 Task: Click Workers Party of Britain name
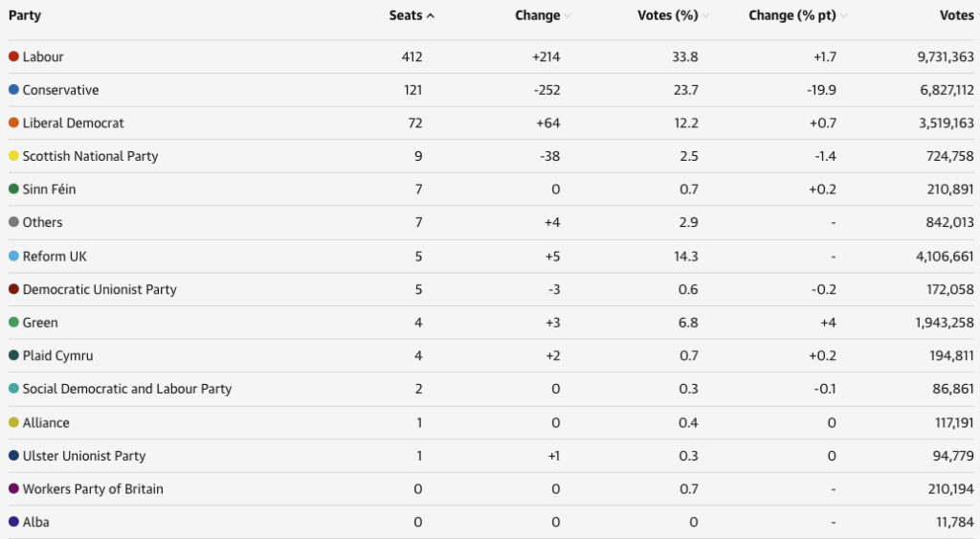click(x=93, y=489)
